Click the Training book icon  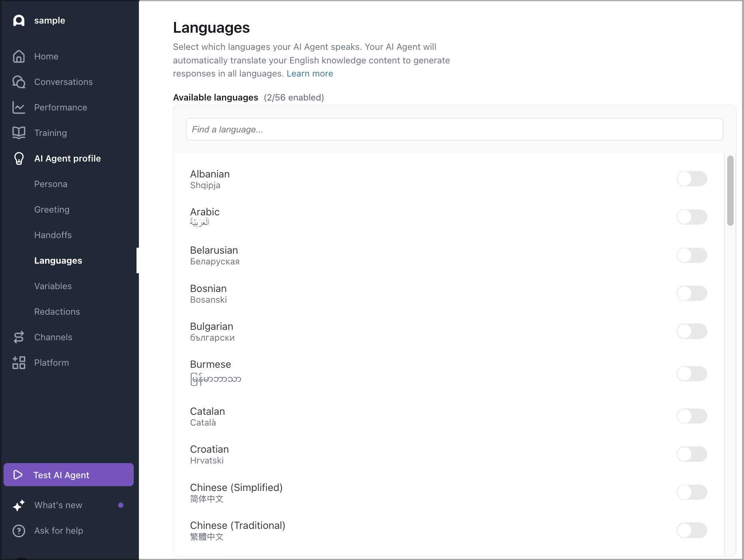[x=18, y=133]
